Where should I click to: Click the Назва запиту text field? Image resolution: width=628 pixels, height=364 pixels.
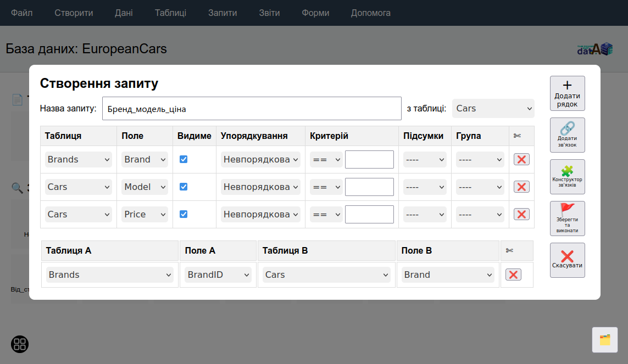(252, 109)
